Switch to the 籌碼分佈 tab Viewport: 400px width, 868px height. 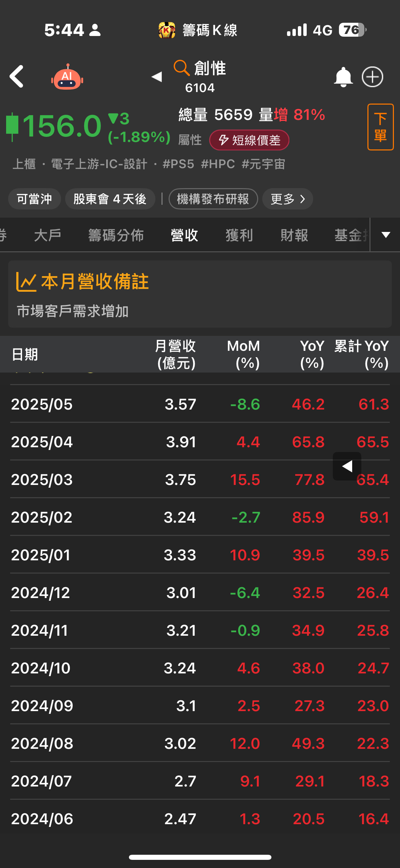click(116, 235)
